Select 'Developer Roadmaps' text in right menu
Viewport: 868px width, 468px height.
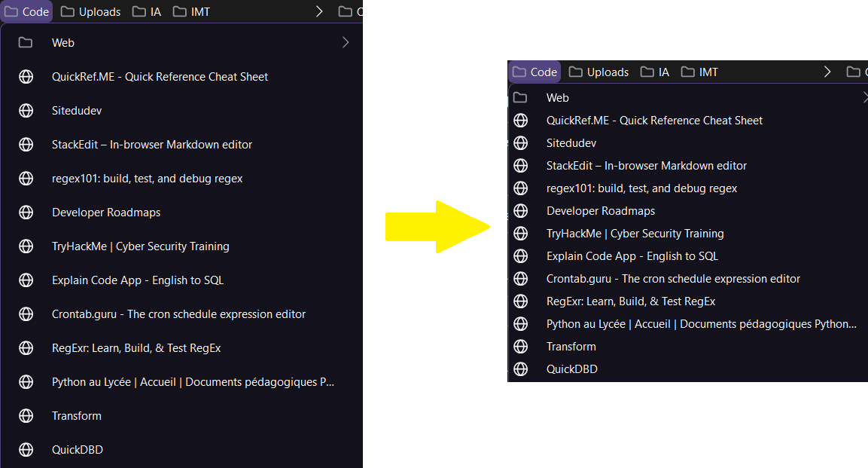click(x=601, y=211)
